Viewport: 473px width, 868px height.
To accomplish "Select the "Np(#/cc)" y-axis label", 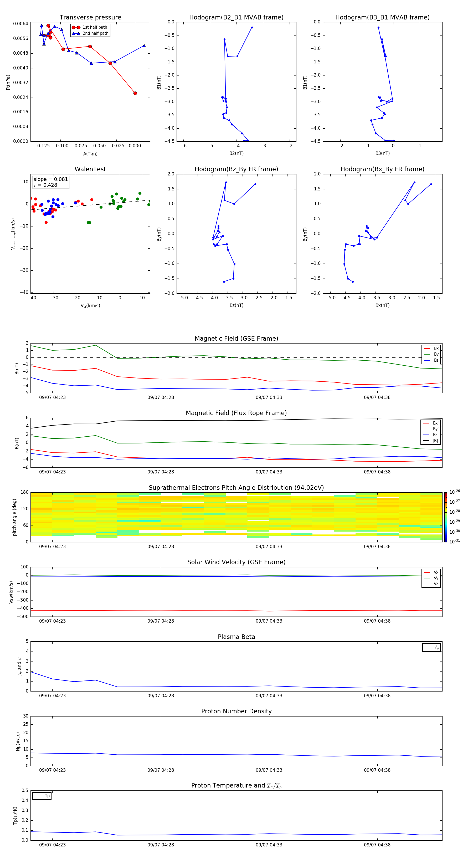I will click(18, 741).
